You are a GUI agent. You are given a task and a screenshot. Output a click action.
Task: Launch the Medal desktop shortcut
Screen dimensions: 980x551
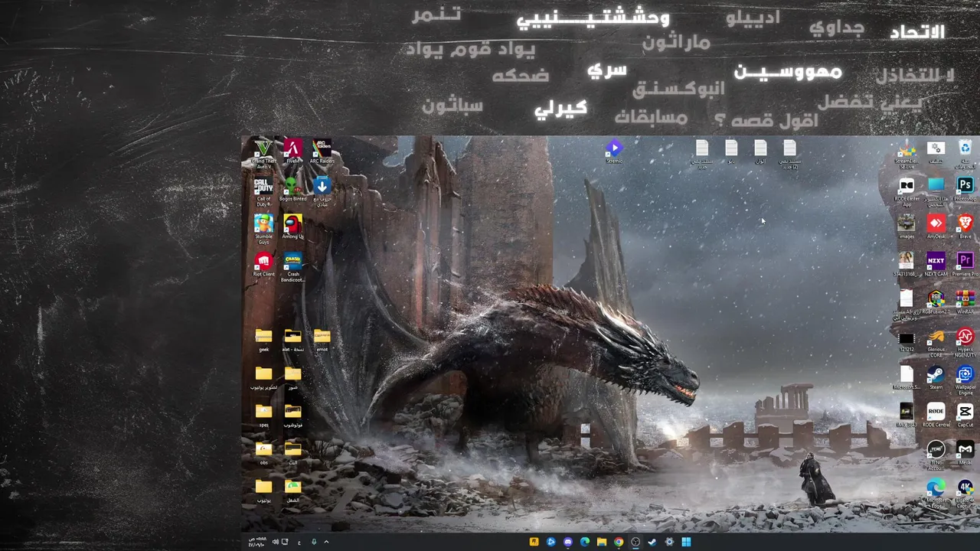click(x=965, y=452)
